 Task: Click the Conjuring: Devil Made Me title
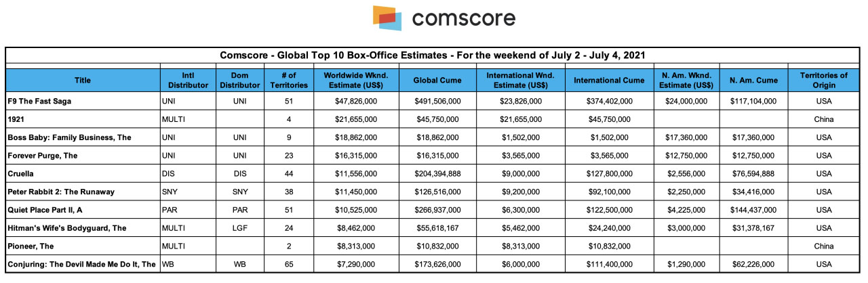pyautogui.click(x=81, y=265)
